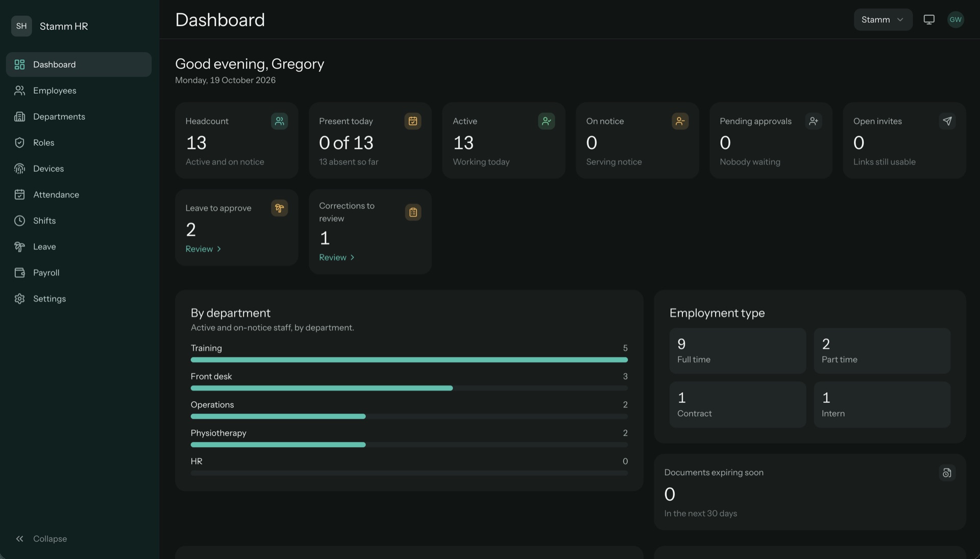The width and height of the screenshot is (980, 559).
Task: Click the Present today calendar icon
Action: 413,121
